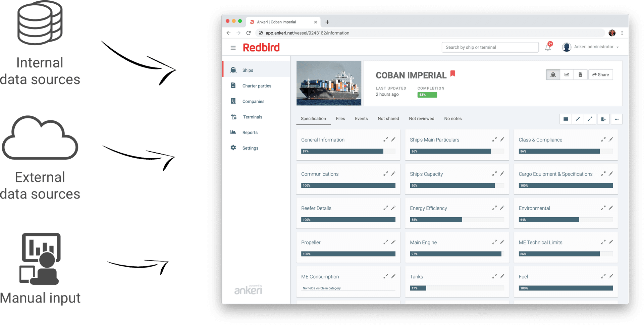Edit ME Technical Limits with pencil icon
Image resolution: width=644 pixels, height=325 pixels.
[x=611, y=242]
